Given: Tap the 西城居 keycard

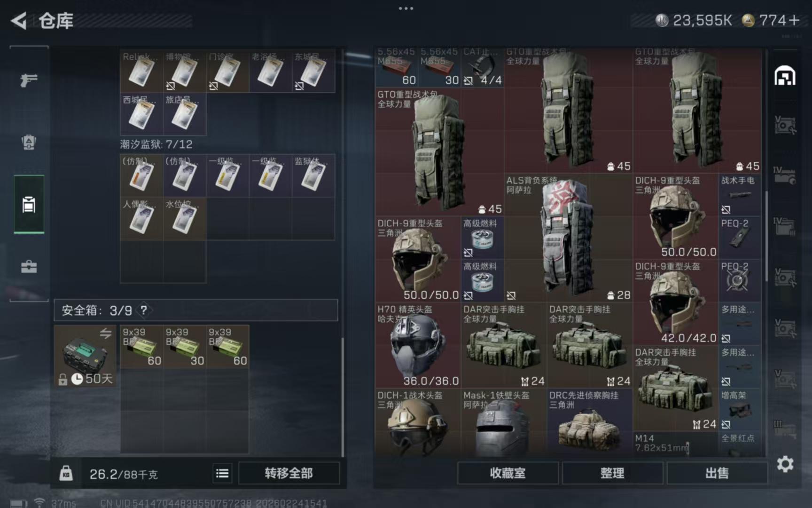Looking at the screenshot, I should (141, 114).
